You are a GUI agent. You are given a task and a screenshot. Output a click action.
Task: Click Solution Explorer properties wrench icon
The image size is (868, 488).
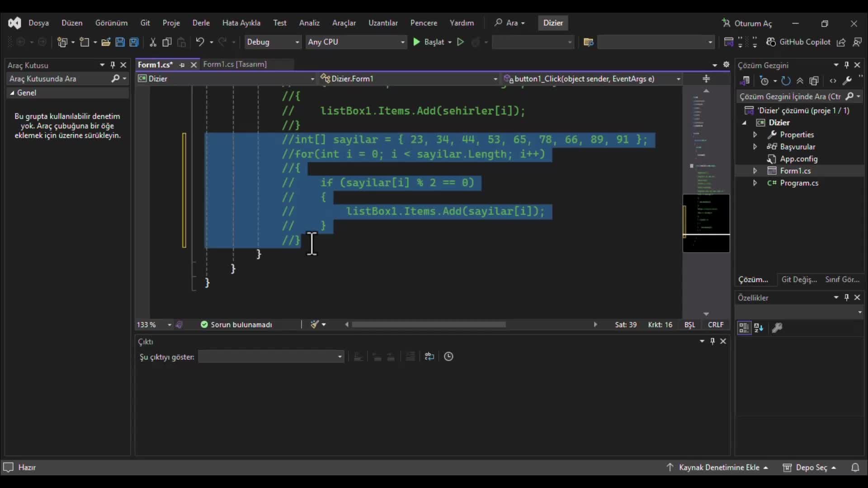[847, 81]
